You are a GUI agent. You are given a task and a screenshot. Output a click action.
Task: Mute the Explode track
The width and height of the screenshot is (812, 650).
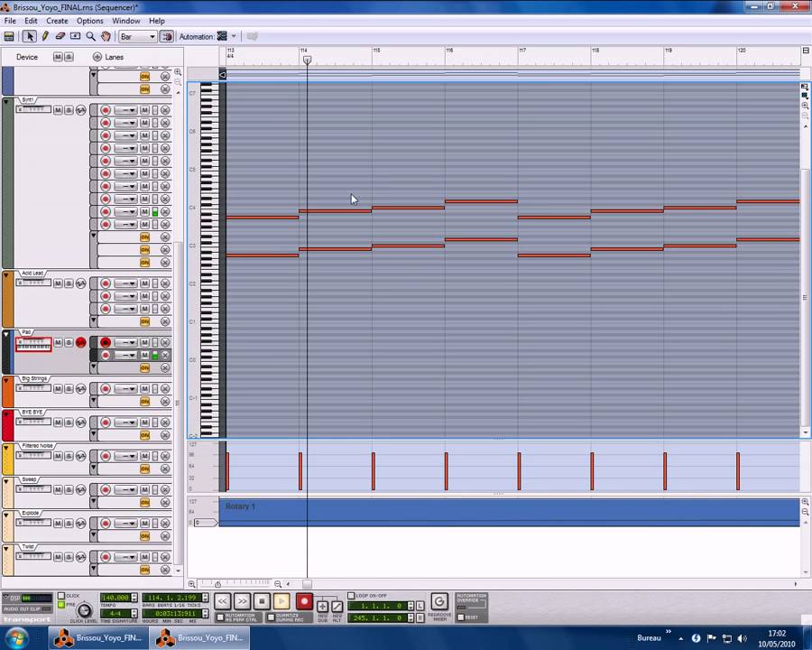point(58,524)
